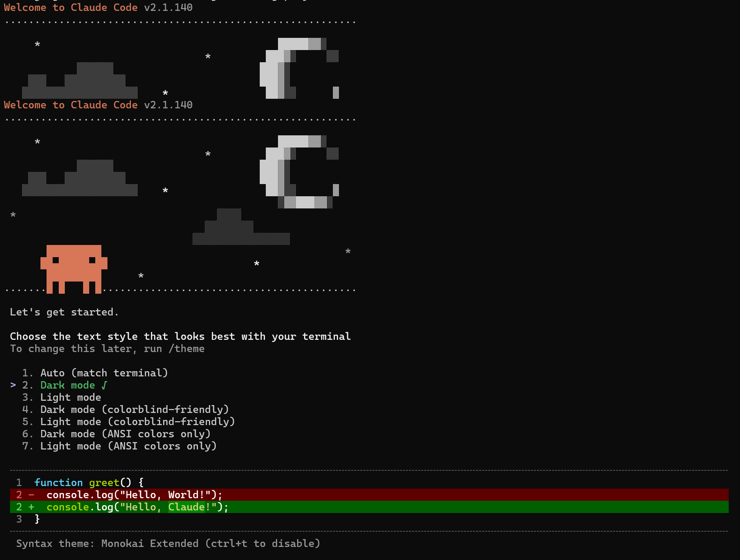Click the 'Let's get started.' text

(64, 312)
